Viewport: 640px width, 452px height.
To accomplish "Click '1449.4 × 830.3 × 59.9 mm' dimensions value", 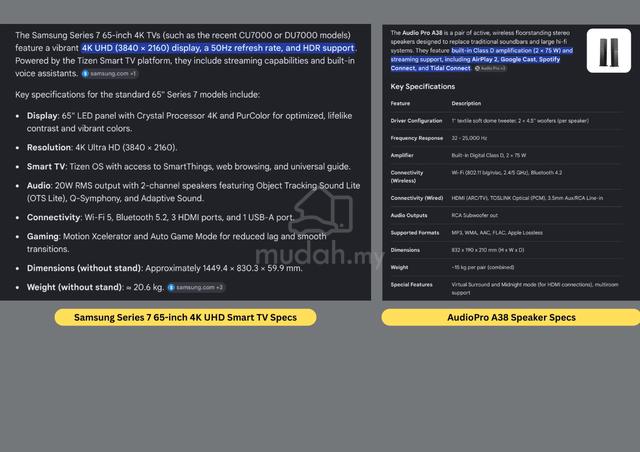I will point(253,268).
